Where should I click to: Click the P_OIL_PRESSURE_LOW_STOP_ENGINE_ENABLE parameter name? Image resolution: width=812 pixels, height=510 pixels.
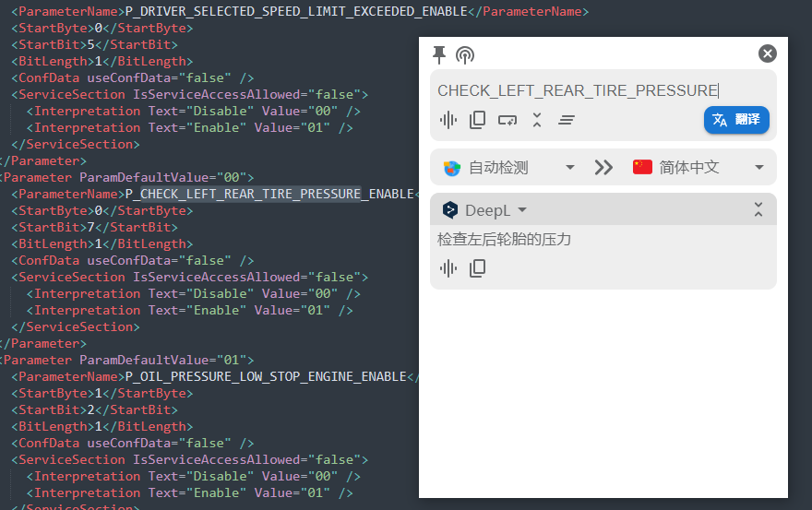coord(266,376)
